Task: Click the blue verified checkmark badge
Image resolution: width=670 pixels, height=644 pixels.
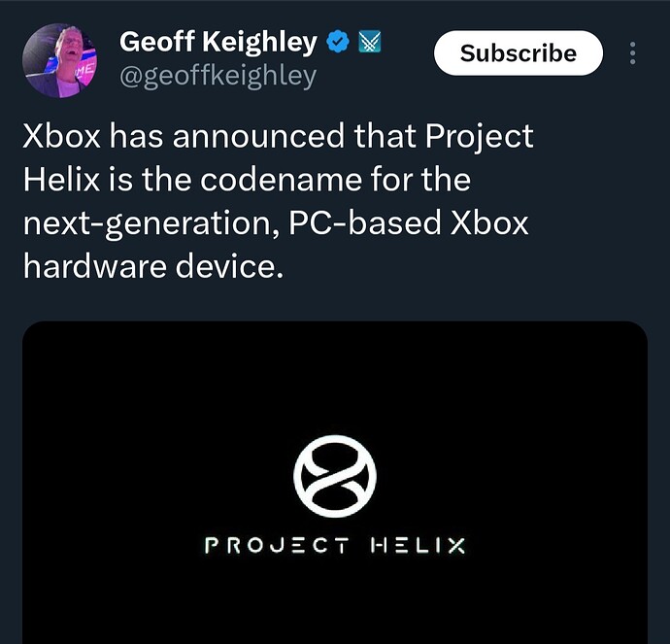Action: click(337, 43)
